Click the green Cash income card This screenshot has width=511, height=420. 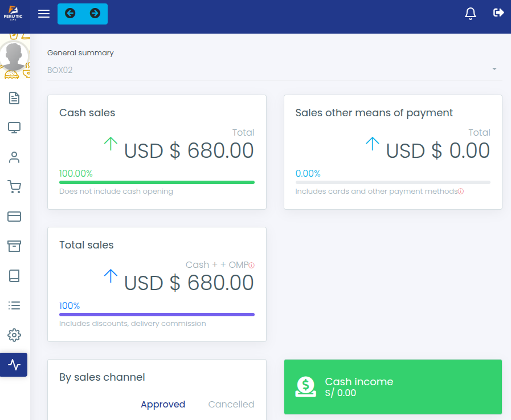(393, 386)
